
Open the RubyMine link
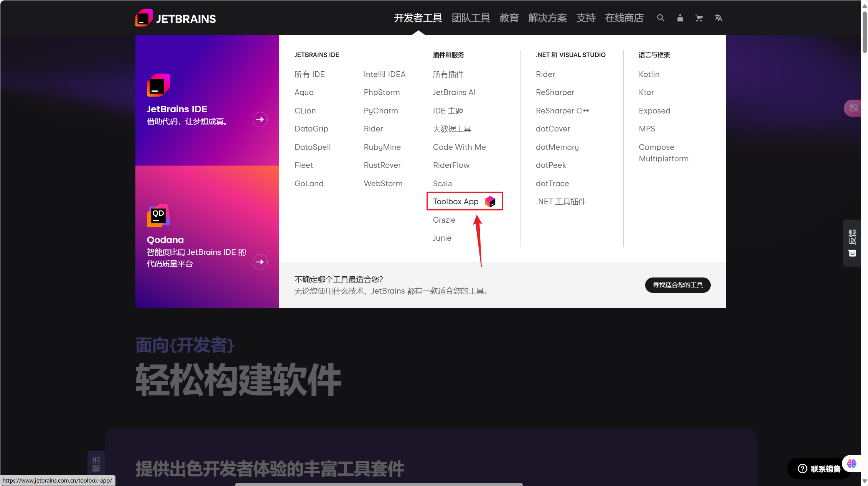(382, 147)
